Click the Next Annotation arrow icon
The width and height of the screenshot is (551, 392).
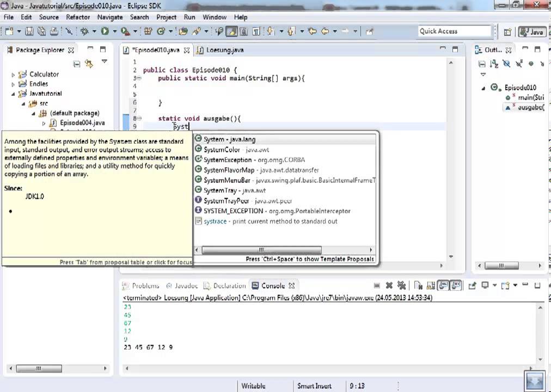point(270,32)
